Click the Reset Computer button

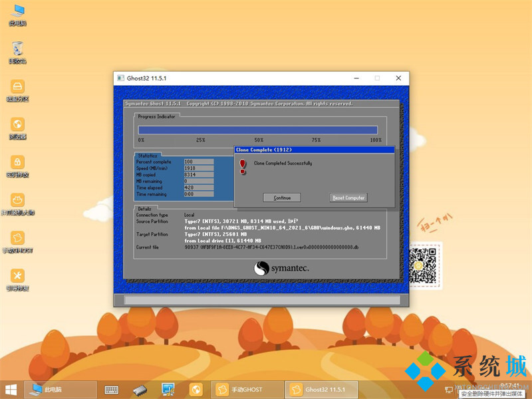coord(348,198)
